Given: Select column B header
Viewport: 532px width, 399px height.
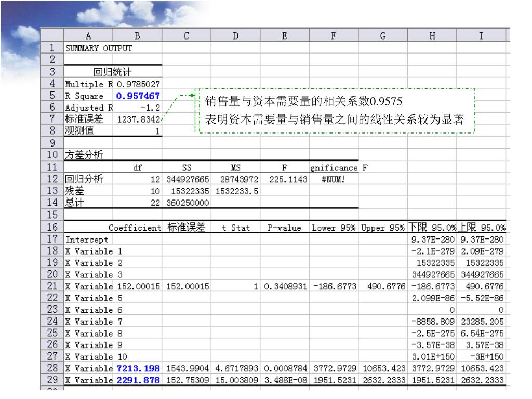Looking at the screenshot, I should pos(137,36).
